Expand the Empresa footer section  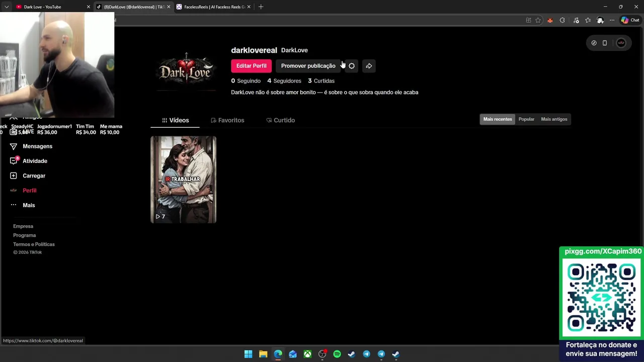pos(23,226)
